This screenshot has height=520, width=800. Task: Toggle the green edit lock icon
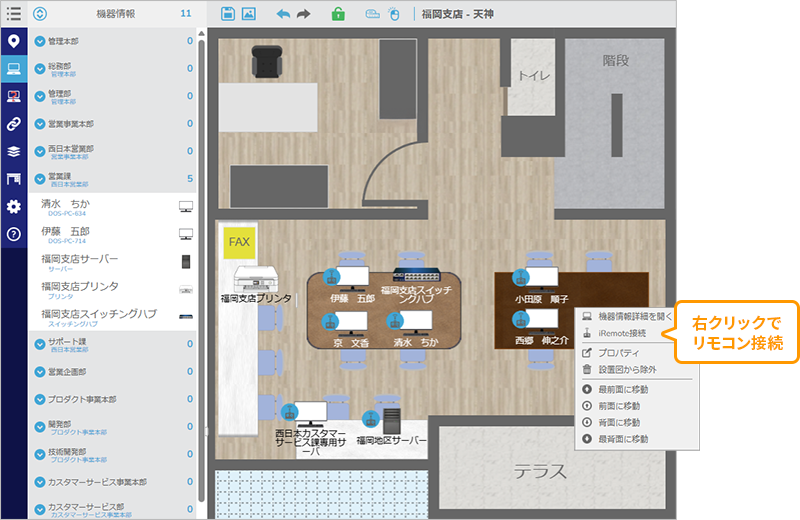click(338, 14)
